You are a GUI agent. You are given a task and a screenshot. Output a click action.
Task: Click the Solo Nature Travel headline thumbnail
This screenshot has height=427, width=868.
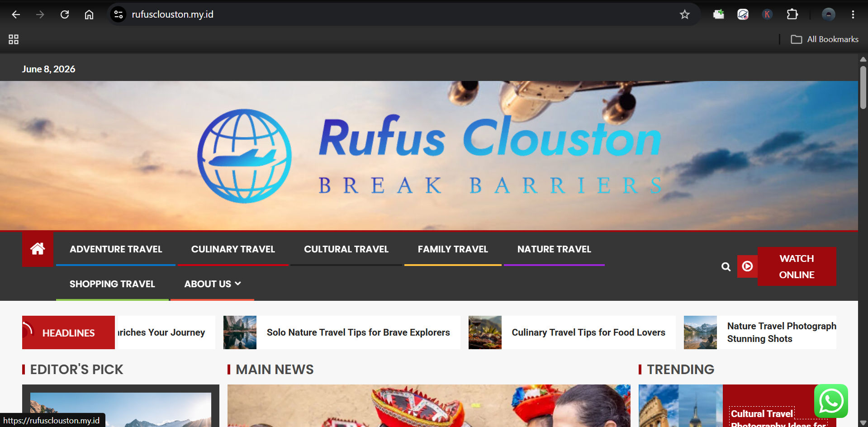(x=240, y=332)
